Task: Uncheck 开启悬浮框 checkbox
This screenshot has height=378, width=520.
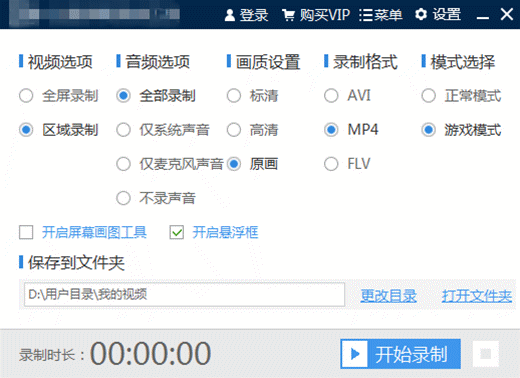Action: [x=177, y=232]
